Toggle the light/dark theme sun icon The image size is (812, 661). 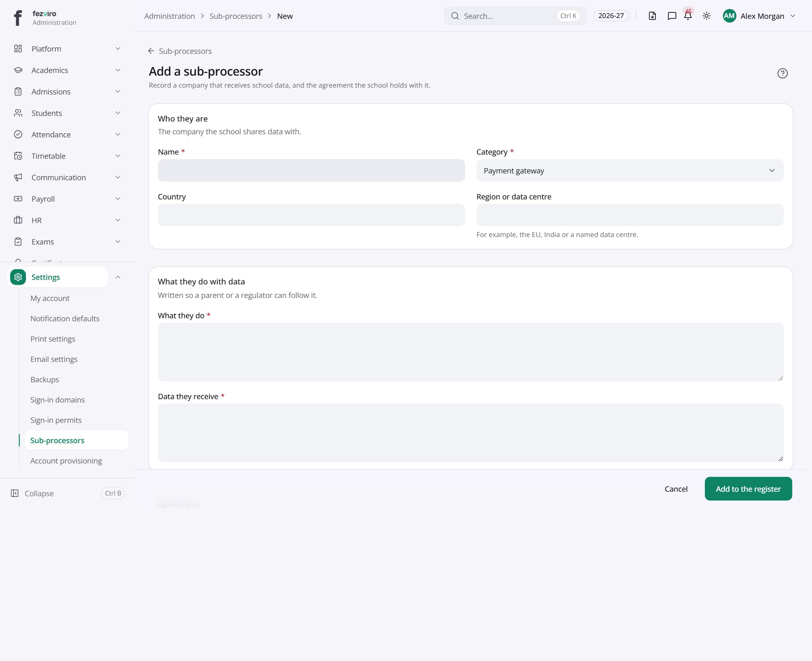706,16
